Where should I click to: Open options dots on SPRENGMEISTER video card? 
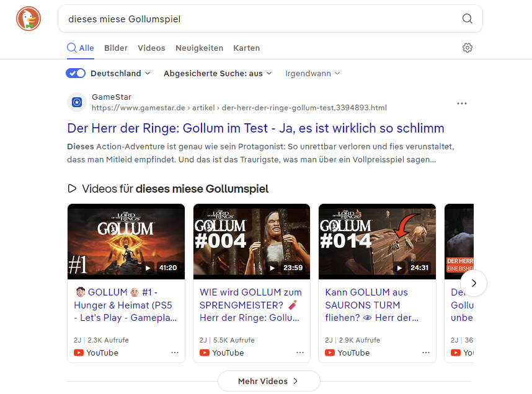[x=300, y=352]
